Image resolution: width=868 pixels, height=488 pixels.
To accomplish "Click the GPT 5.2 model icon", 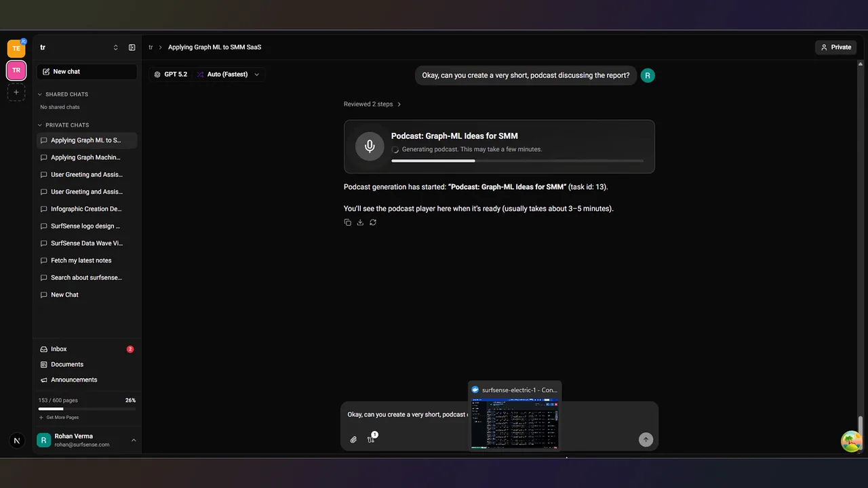I will pos(157,75).
